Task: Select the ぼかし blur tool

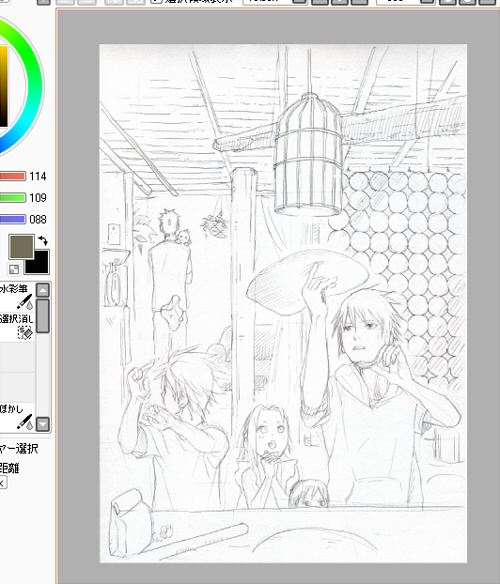Action: (17, 417)
